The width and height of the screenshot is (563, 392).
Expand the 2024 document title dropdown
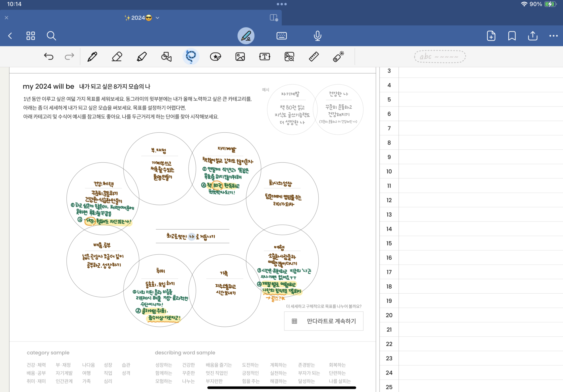click(158, 18)
